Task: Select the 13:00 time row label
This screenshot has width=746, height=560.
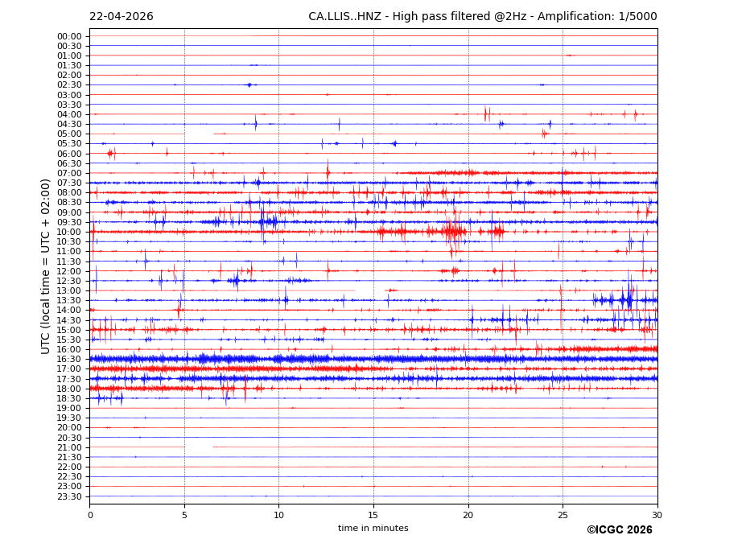Action: [x=69, y=290]
